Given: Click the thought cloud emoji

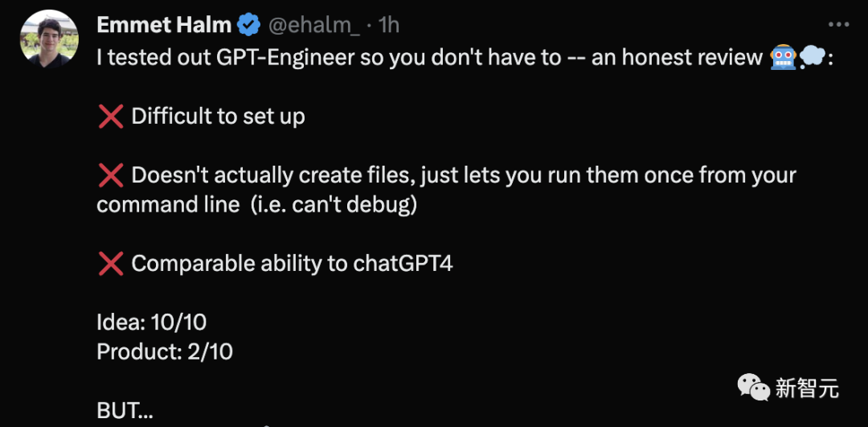Looking at the screenshot, I should coord(812,57).
